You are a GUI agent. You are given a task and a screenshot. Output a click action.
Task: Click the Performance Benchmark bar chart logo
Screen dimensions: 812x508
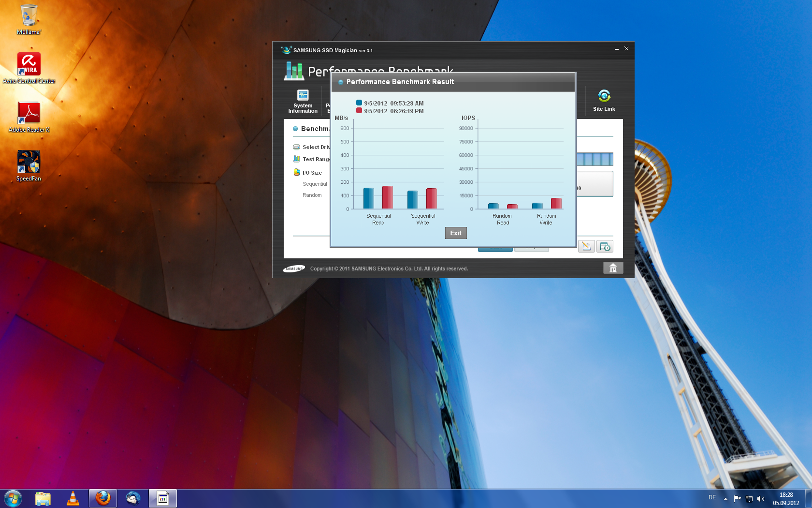pos(293,71)
